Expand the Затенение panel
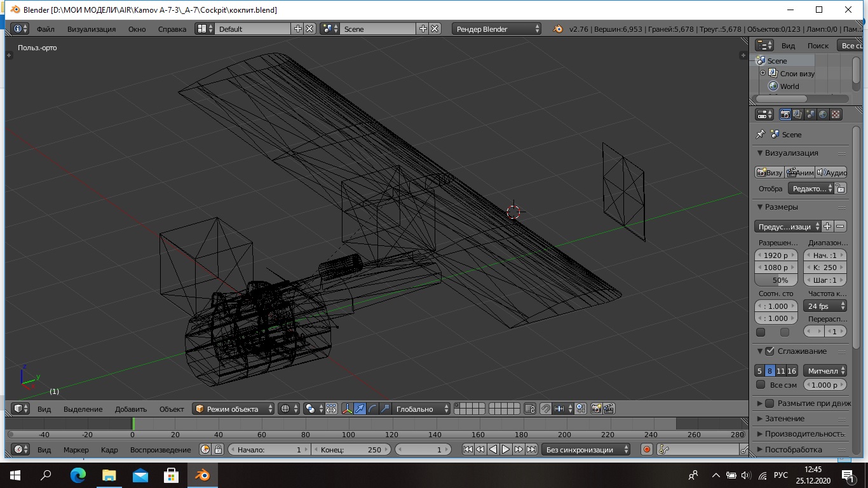This screenshot has height=488, width=868. pos(785,419)
